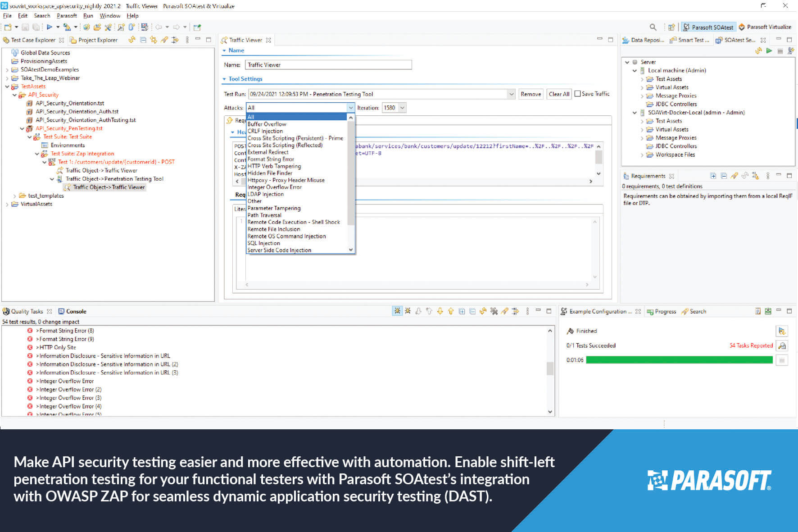This screenshot has height=532, width=798.
Task: Click the Run button in the main toolbar
Action: [x=50, y=27]
